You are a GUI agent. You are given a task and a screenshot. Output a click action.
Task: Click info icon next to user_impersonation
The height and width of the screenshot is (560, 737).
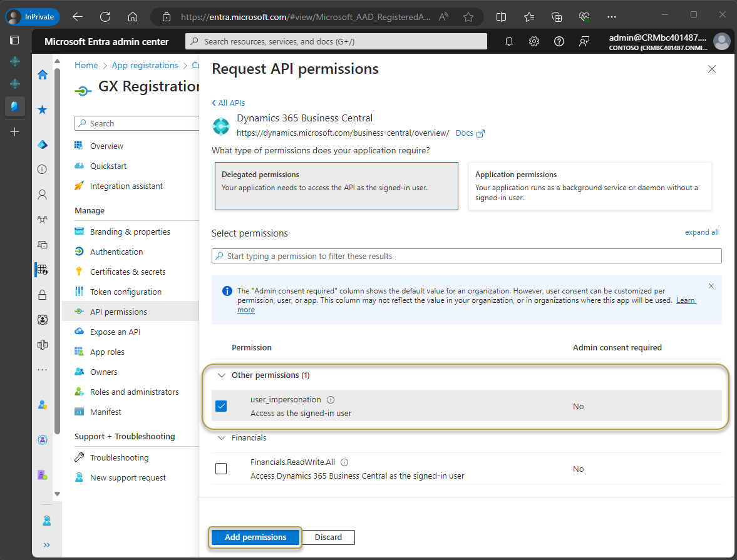[x=331, y=400]
